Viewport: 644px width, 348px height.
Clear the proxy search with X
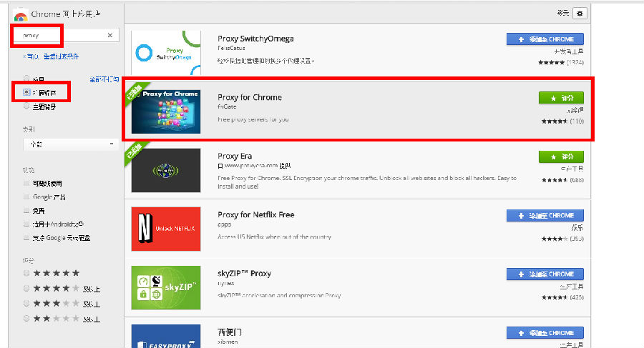[110, 35]
